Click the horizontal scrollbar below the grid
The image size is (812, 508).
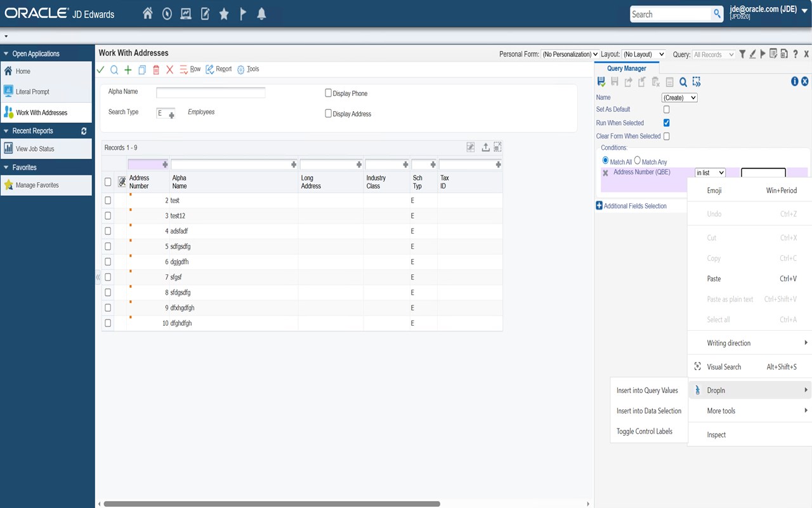[x=272, y=504]
